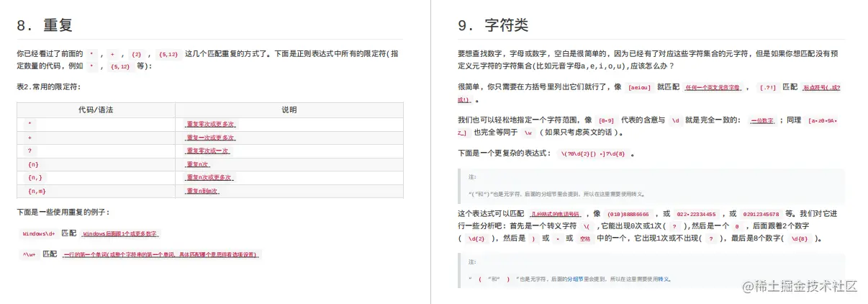Viewport: 868px width, 304px height.
Task: Click the line 下面是一些使用重复的例子
Action: [x=63, y=213]
